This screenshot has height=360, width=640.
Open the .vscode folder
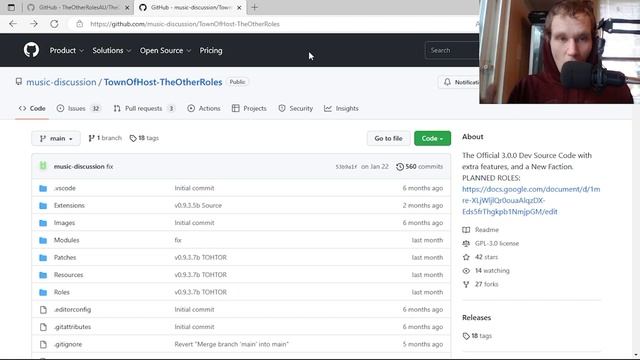coord(65,188)
